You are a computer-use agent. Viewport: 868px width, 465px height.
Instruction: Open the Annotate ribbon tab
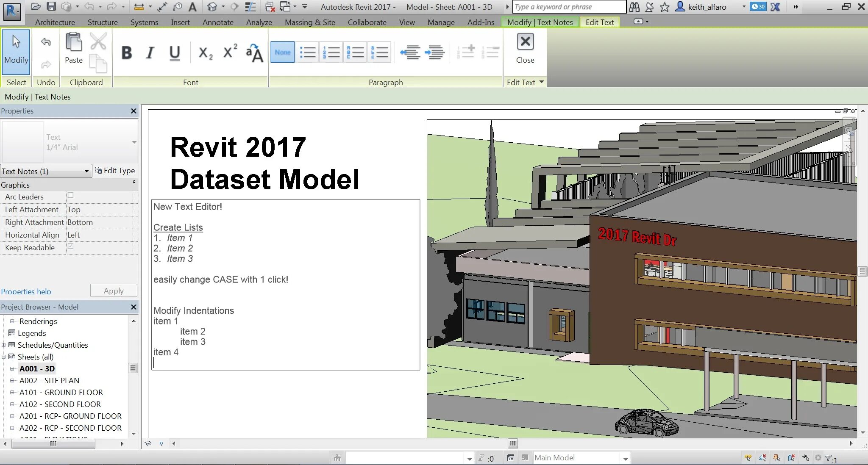pos(218,22)
